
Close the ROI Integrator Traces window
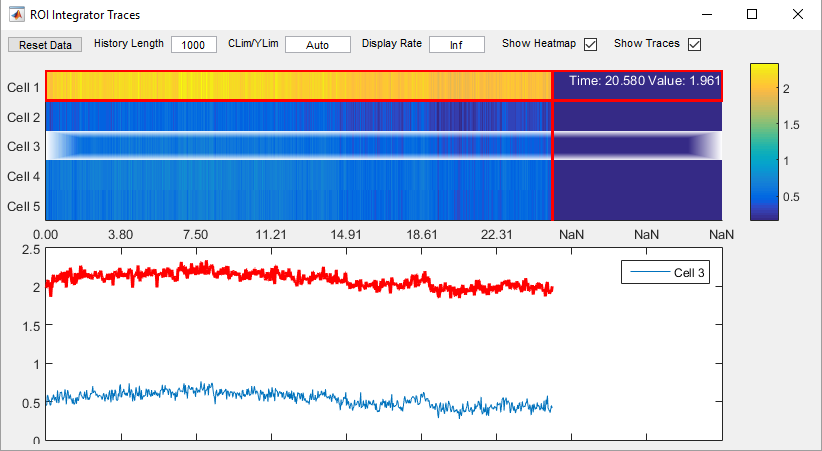point(797,15)
